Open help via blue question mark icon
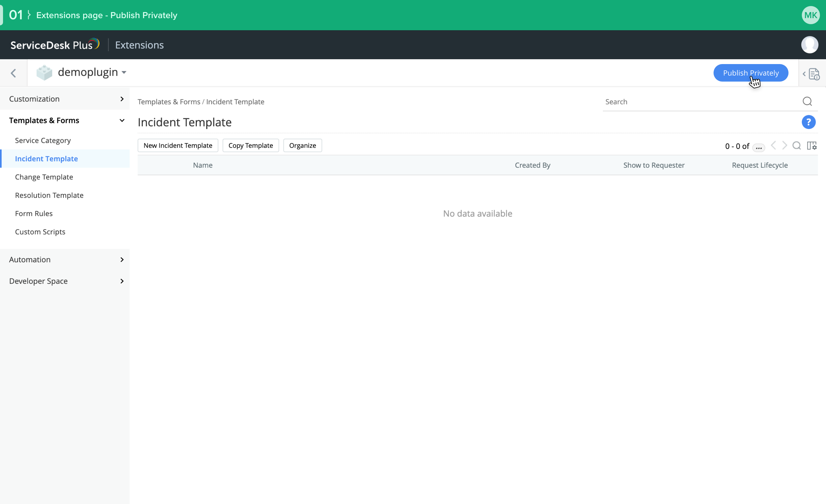826x504 pixels. 808,122
